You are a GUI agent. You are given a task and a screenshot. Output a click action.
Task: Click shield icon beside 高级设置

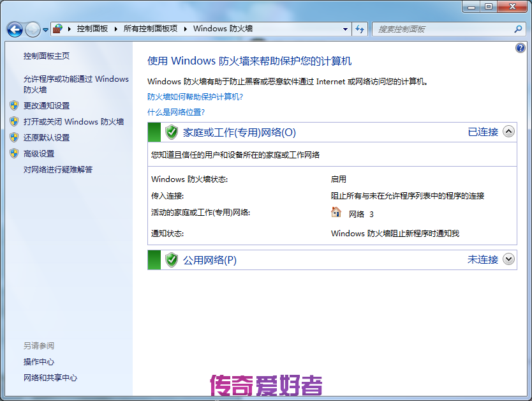tap(14, 153)
